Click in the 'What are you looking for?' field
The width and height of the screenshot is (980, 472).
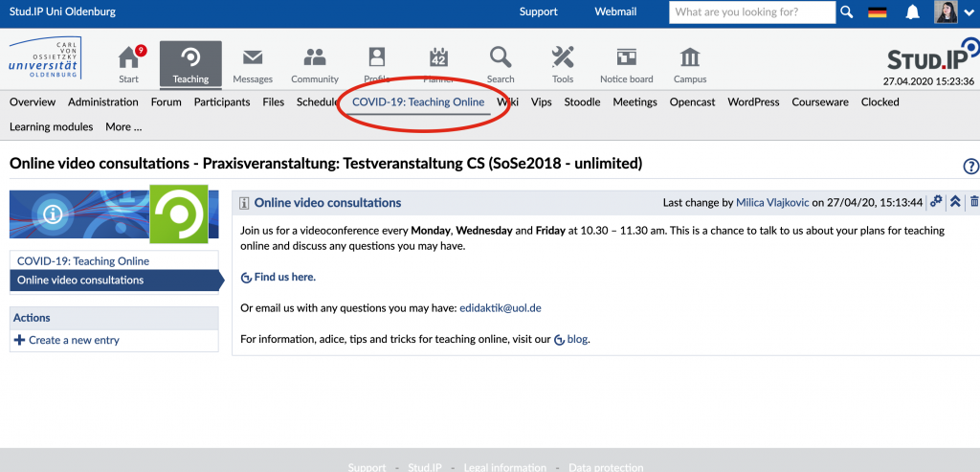click(x=752, y=11)
